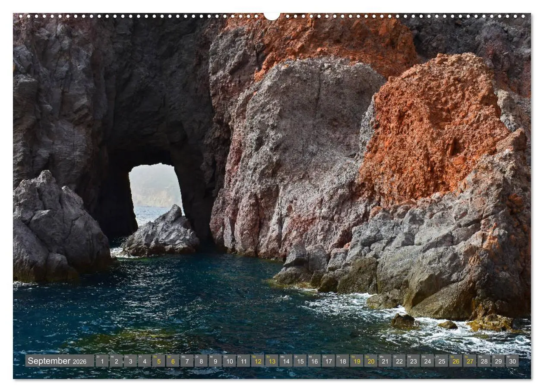Select Monday date 28 cell
The height and width of the screenshot is (392, 544).
[x=484, y=361]
